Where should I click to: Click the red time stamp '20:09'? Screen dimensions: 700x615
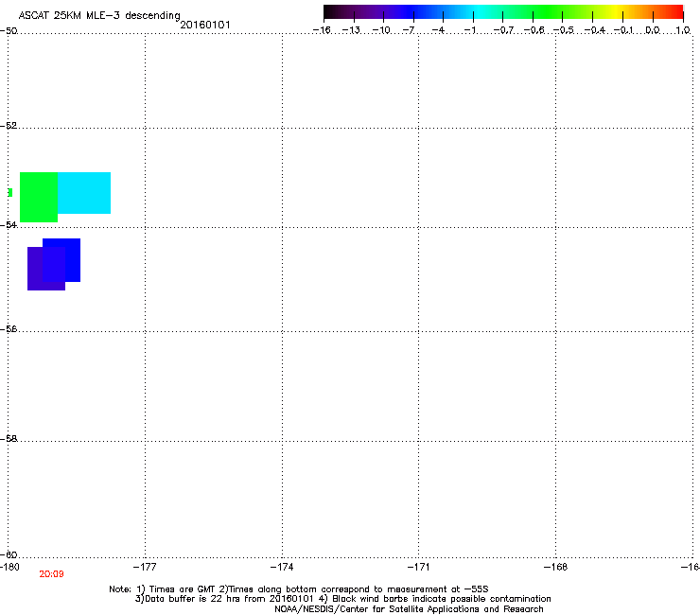tap(51, 574)
